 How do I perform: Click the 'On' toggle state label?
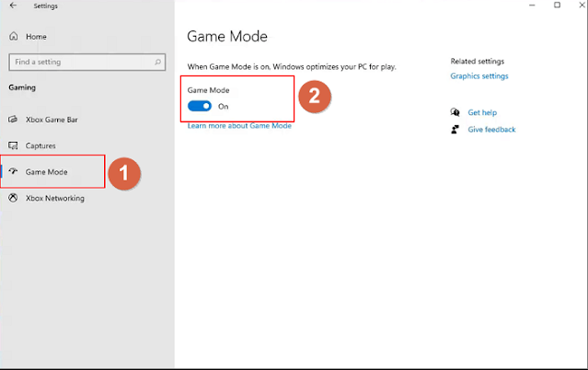tap(223, 107)
